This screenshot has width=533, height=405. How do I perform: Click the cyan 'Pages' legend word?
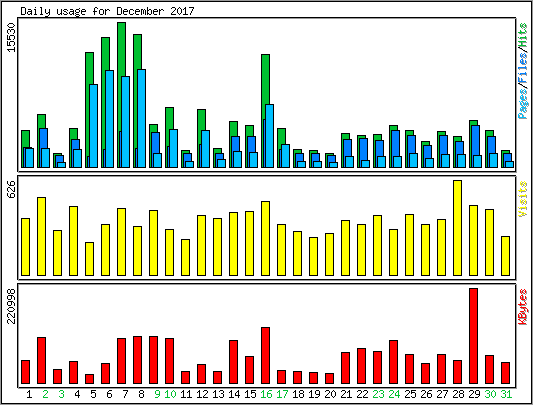tap(523, 103)
